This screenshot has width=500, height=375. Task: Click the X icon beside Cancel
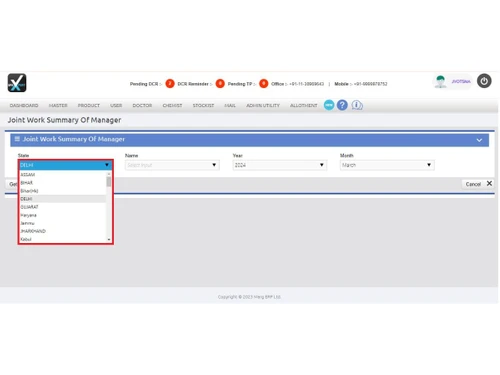(489, 183)
